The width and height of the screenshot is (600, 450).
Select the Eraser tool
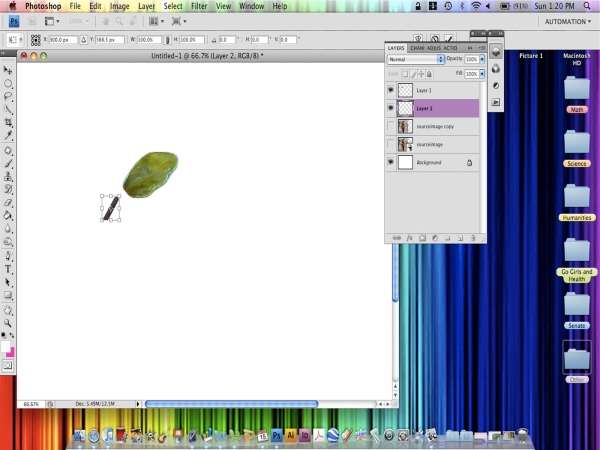pos(8,202)
